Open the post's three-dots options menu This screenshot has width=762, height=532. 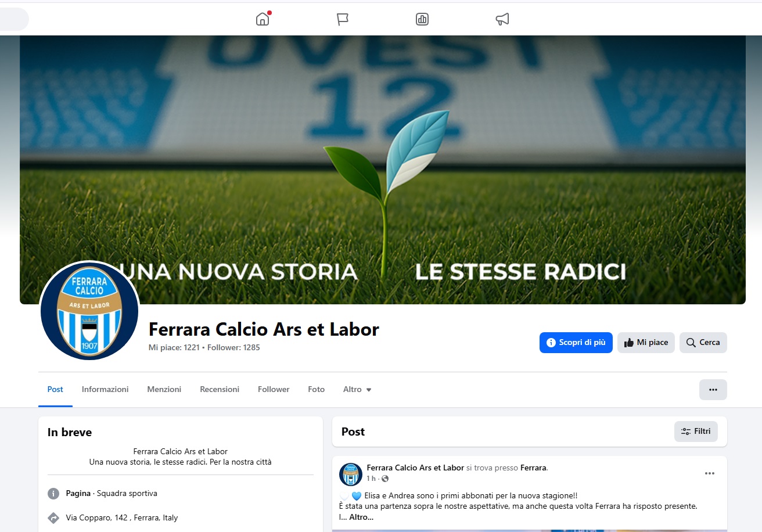(709, 473)
